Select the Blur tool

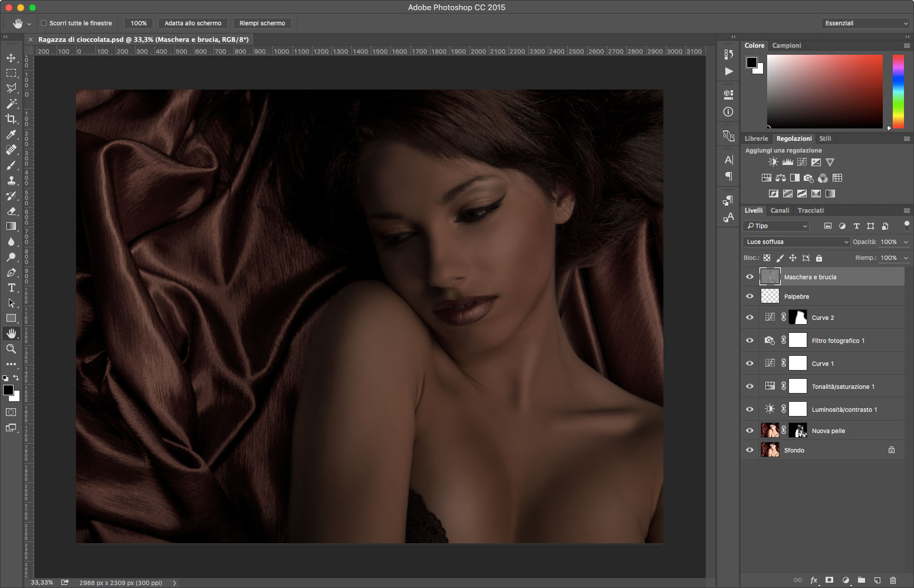[x=11, y=242]
